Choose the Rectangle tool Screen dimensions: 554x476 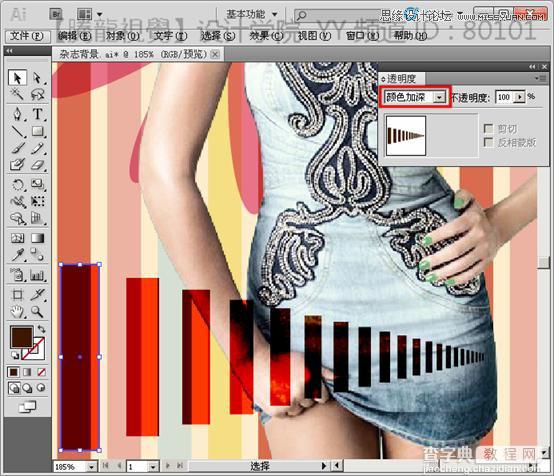(37, 131)
